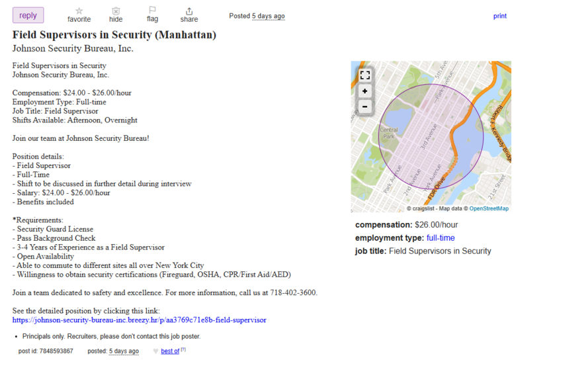Click the reply button
This screenshot has height=389, width=588.
[28, 15]
